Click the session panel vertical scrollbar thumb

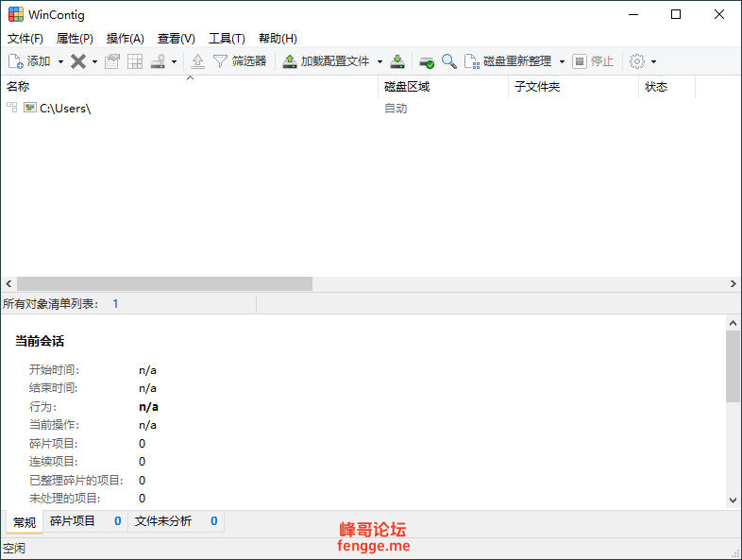(733, 366)
